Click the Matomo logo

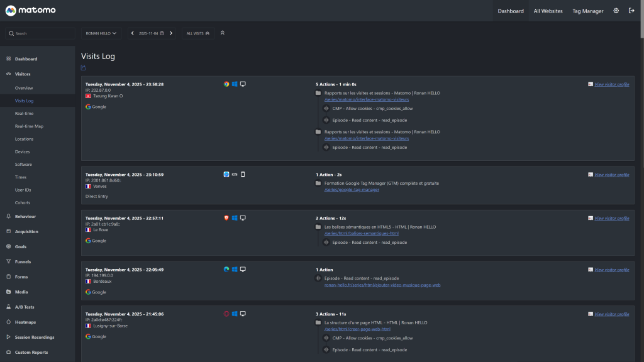pos(31,11)
